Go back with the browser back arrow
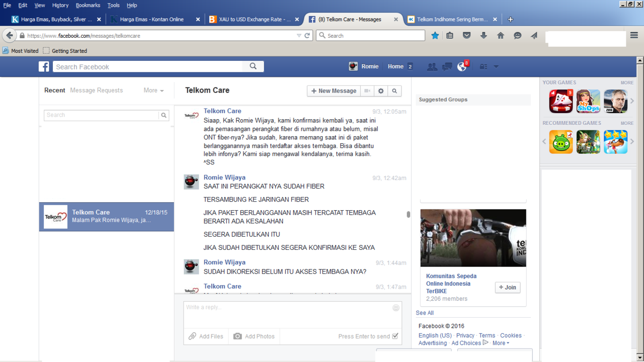 (x=9, y=36)
